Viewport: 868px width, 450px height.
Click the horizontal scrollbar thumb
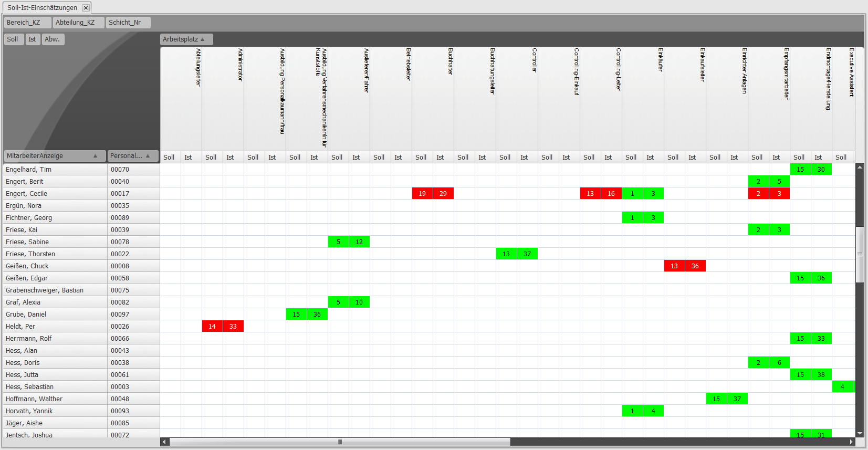click(x=340, y=442)
